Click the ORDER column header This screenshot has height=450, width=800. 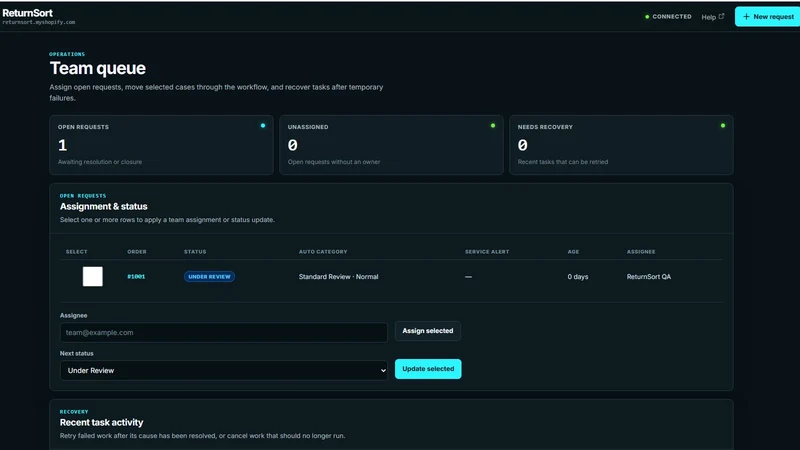137,252
